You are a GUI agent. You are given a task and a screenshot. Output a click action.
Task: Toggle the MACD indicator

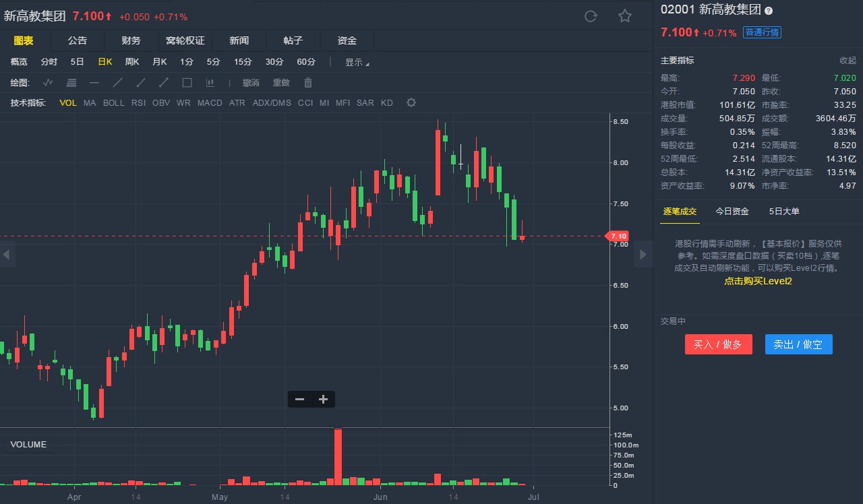click(x=210, y=103)
